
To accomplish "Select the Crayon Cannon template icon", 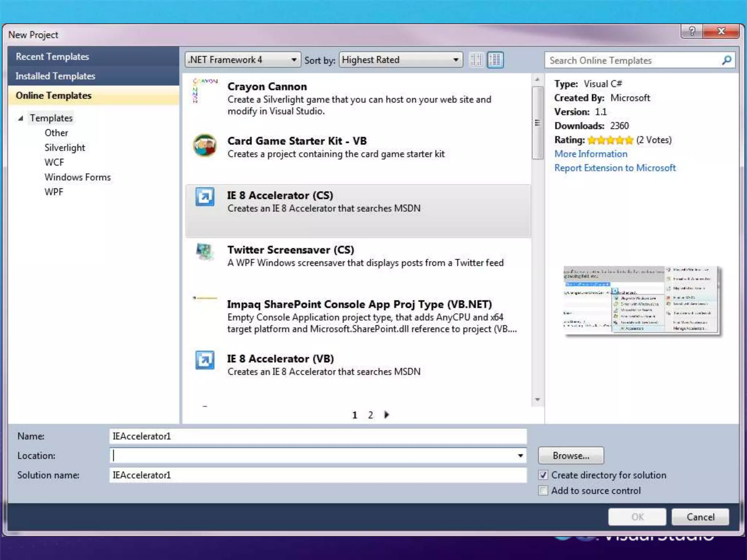I will click(205, 91).
